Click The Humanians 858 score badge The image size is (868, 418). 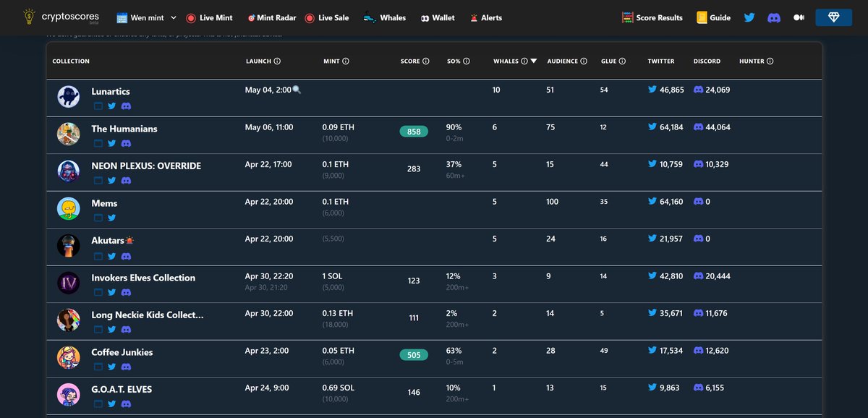pyautogui.click(x=414, y=132)
